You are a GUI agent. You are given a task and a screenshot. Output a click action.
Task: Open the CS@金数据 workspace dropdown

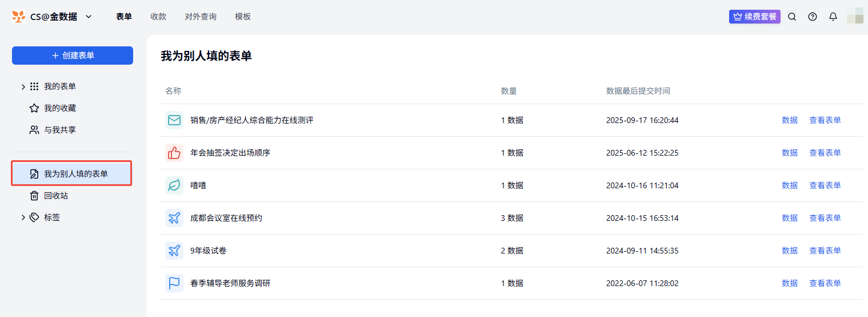click(89, 17)
